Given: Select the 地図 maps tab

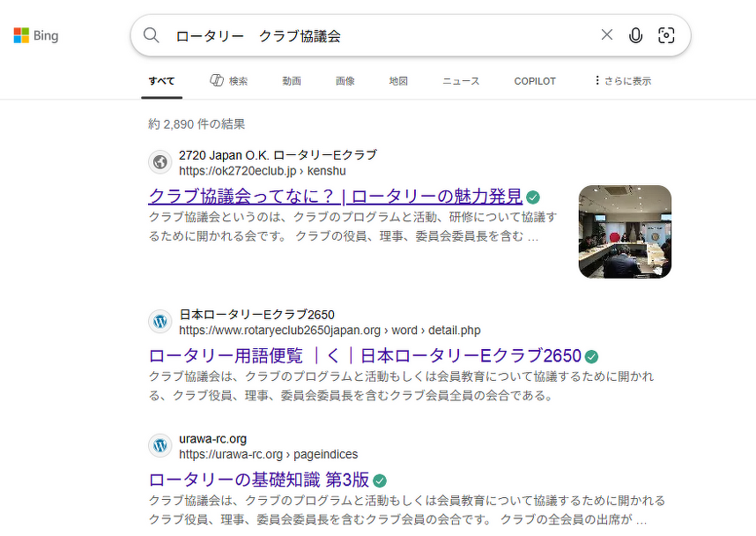Looking at the screenshot, I should click(x=398, y=81).
